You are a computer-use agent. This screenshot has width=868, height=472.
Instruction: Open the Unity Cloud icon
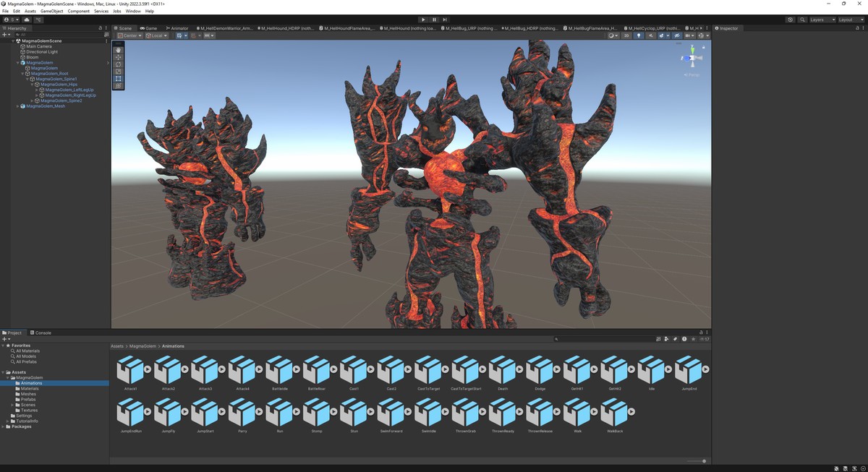pos(28,20)
